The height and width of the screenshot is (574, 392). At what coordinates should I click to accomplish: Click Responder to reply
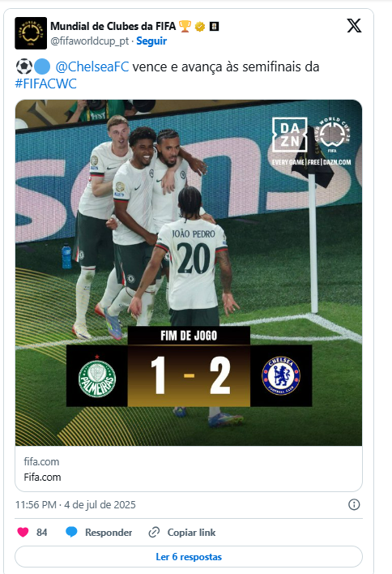point(109,533)
